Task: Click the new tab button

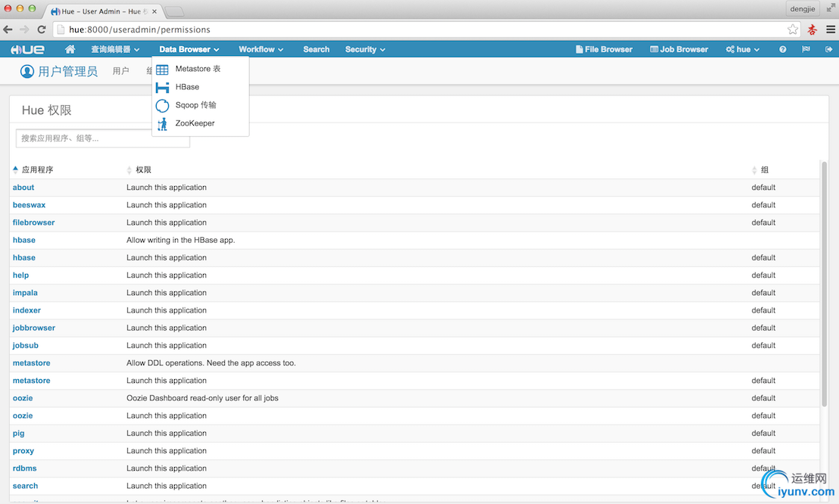Action: (174, 12)
